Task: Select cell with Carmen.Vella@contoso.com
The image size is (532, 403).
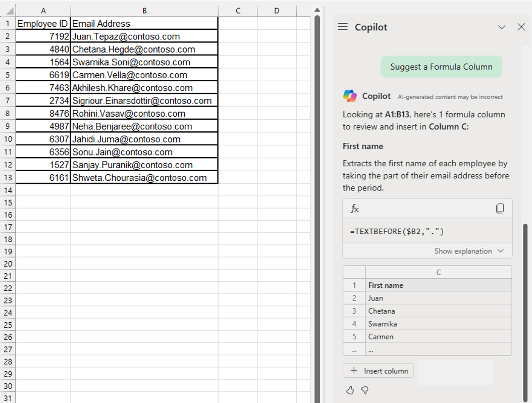Action: (144, 75)
